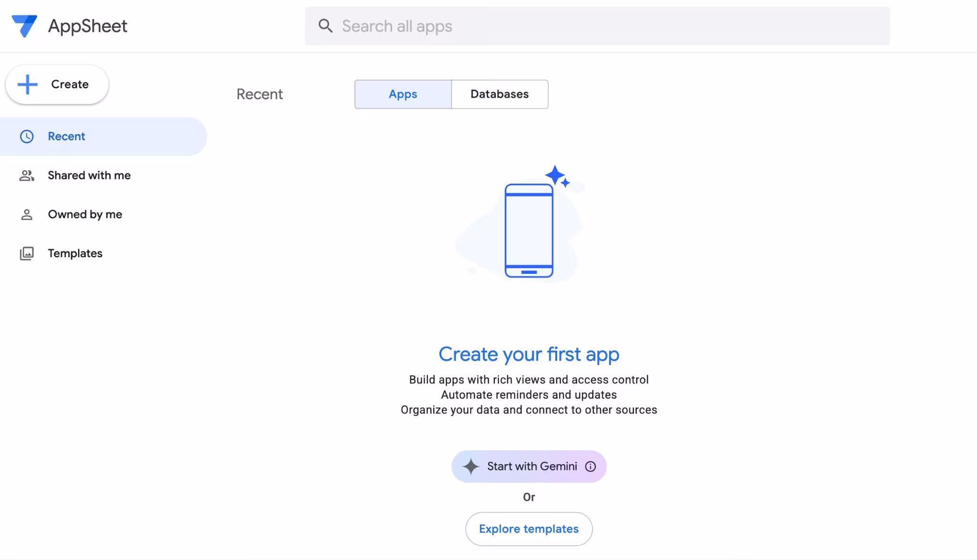
Task: Open Templates in the sidebar
Action: click(104, 253)
